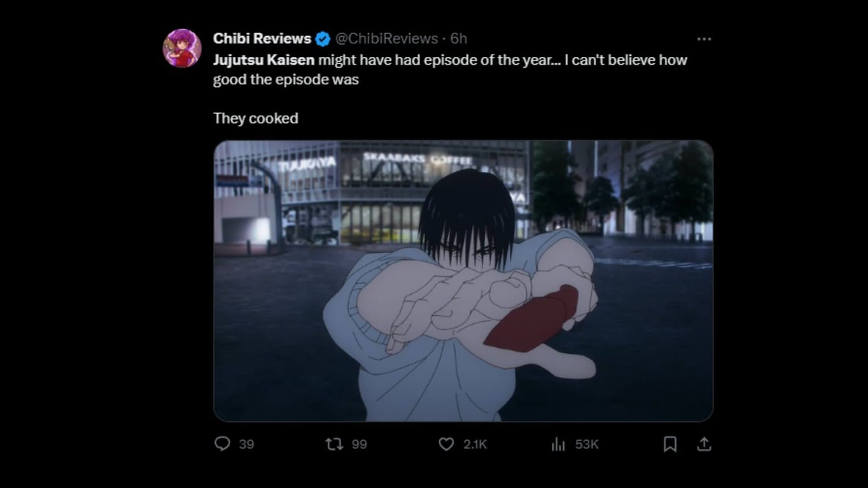Click the "good the episode was" text
The image size is (868, 488).
[286, 80]
